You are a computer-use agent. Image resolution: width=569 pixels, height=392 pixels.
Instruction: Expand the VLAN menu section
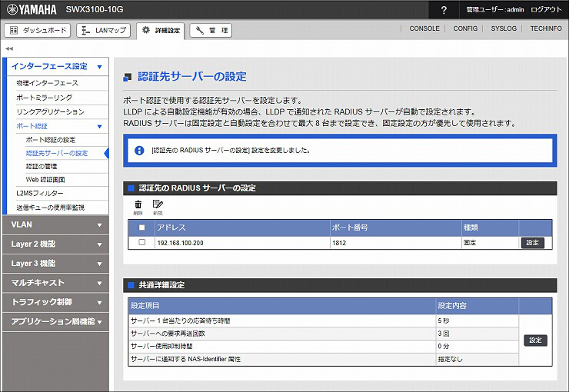point(55,224)
